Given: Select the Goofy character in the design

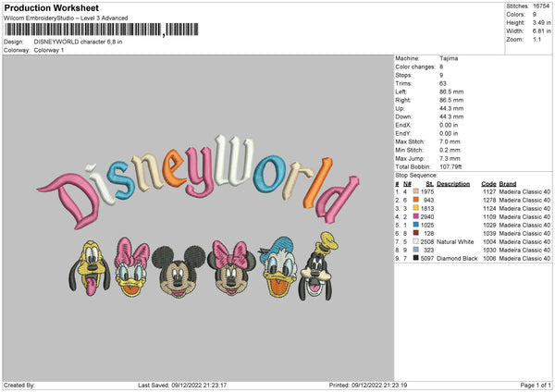Looking at the screenshot, I should coord(318,266).
